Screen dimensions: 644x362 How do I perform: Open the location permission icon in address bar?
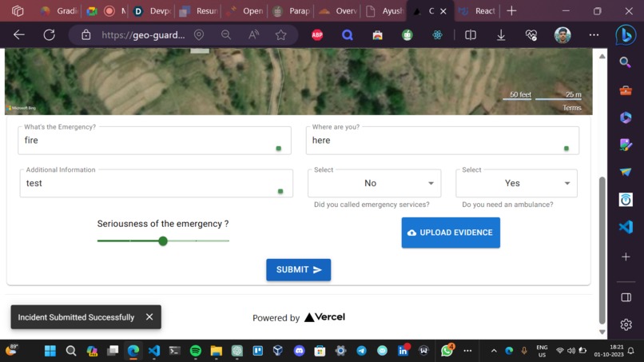[199, 35]
